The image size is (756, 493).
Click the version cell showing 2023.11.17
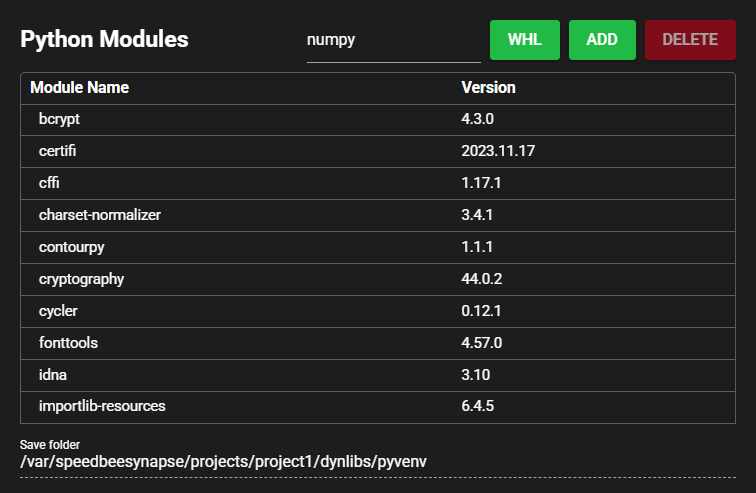[500, 151]
